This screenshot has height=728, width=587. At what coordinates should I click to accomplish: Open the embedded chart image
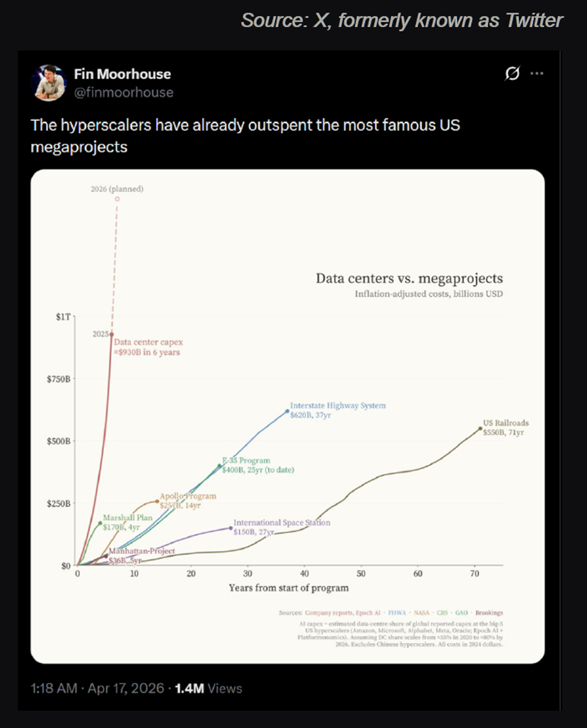(x=288, y=417)
